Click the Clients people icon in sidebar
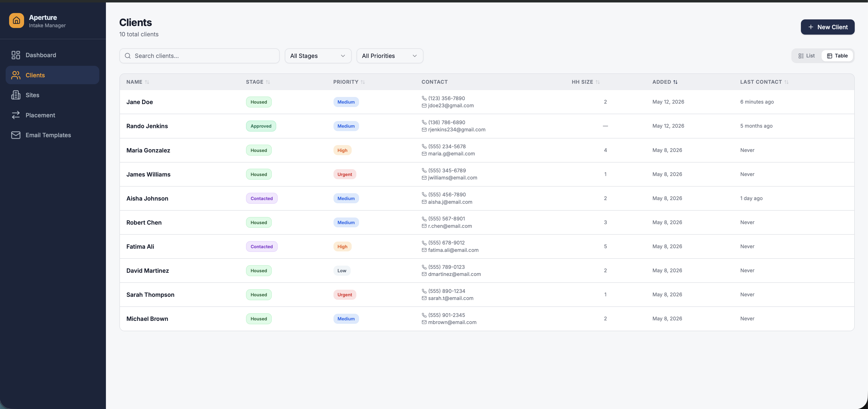Viewport: 868px width, 409px height. coord(16,75)
